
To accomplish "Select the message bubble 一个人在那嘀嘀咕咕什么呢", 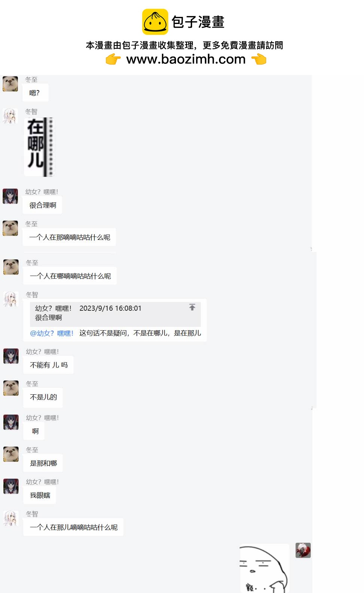I will [69, 237].
